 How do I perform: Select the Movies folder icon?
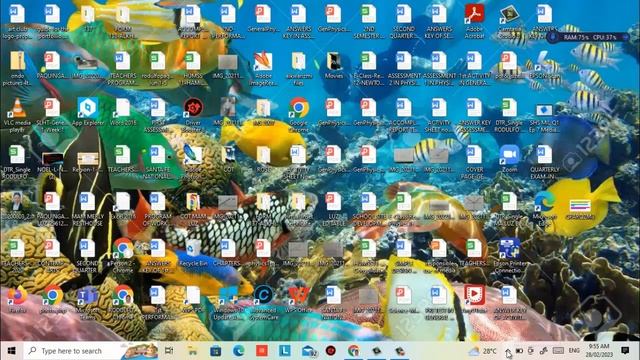334,65
